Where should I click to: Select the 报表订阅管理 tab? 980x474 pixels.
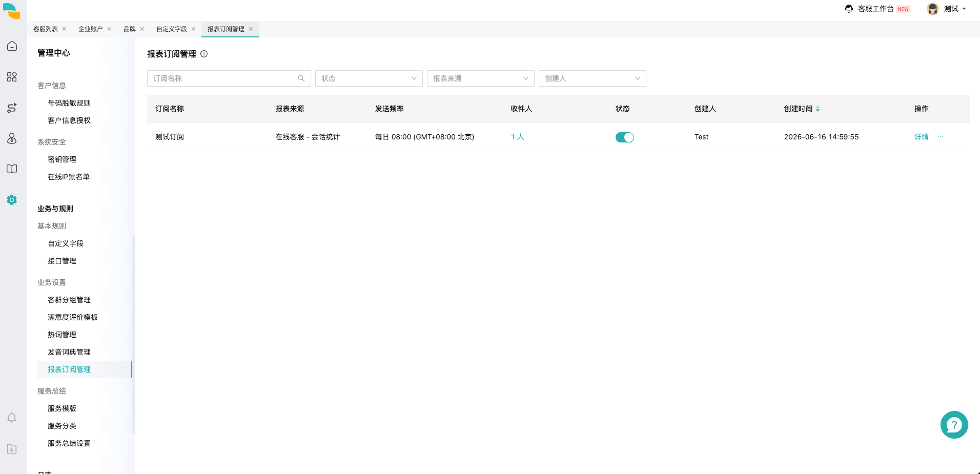pos(226,29)
